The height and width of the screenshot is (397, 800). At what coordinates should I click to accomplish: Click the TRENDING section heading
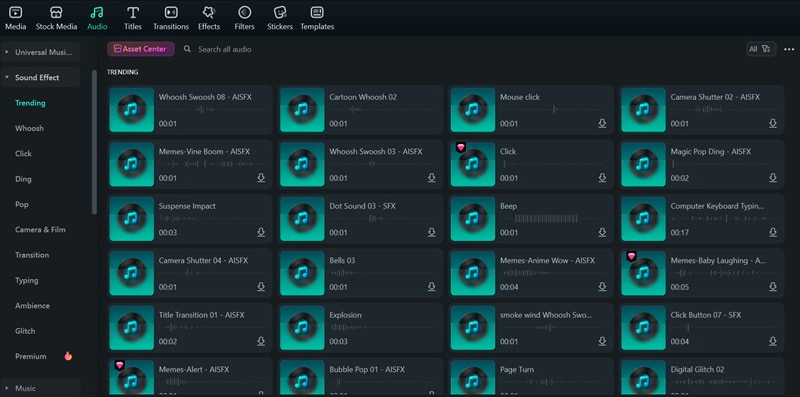[122, 72]
